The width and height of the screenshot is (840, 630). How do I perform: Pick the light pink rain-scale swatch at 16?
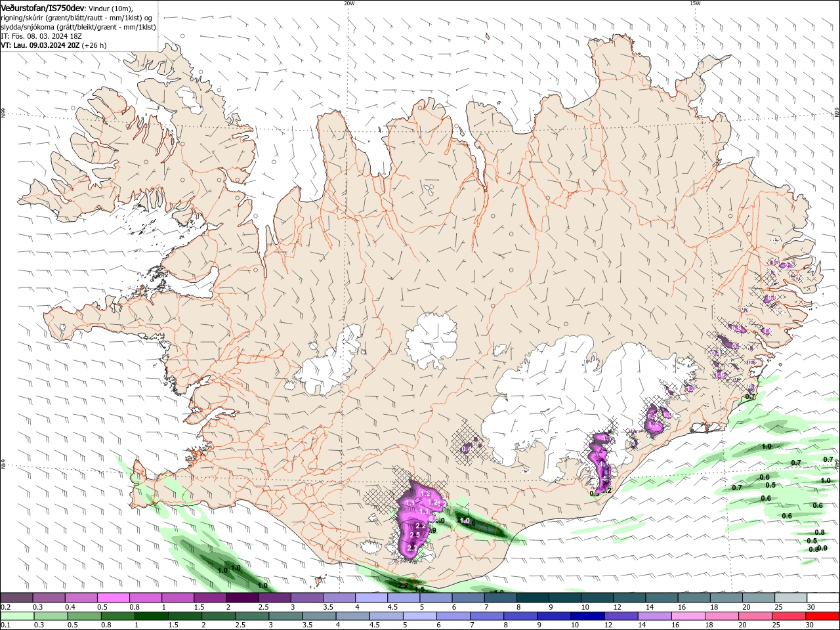688,616
